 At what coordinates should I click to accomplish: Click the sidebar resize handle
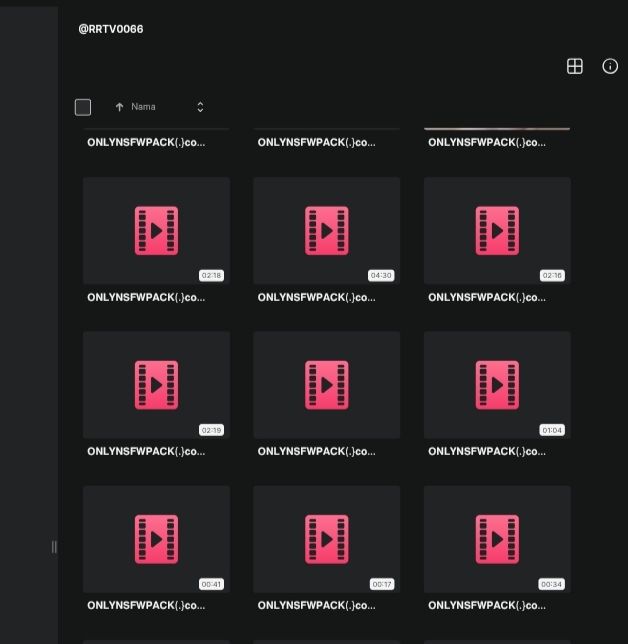[x=54, y=547]
